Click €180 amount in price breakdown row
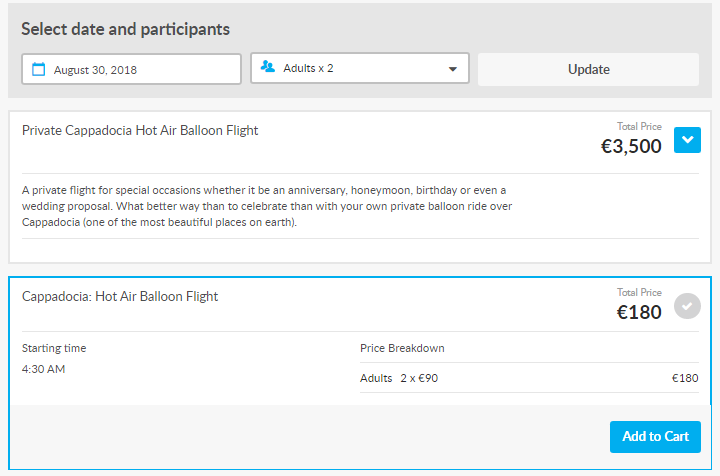 [x=685, y=378]
